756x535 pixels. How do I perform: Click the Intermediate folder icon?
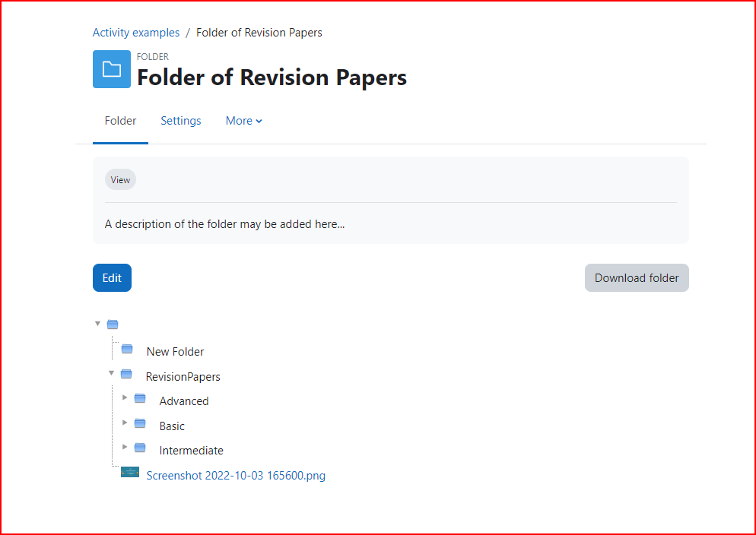[140, 448]
